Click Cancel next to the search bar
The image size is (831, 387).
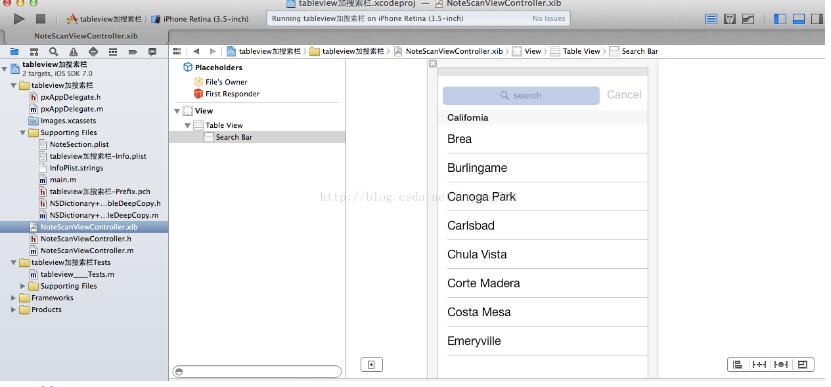[x=624, y=95]
